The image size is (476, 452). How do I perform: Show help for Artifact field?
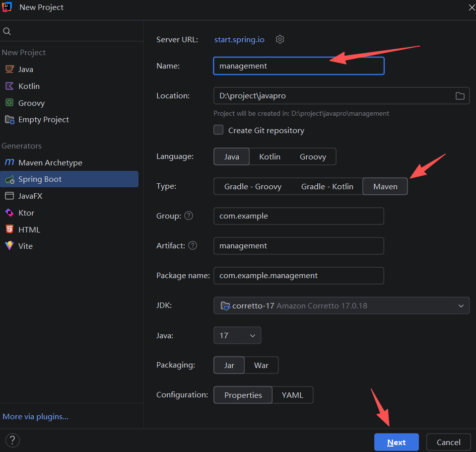pyautogui.click(x=193, y=245)
